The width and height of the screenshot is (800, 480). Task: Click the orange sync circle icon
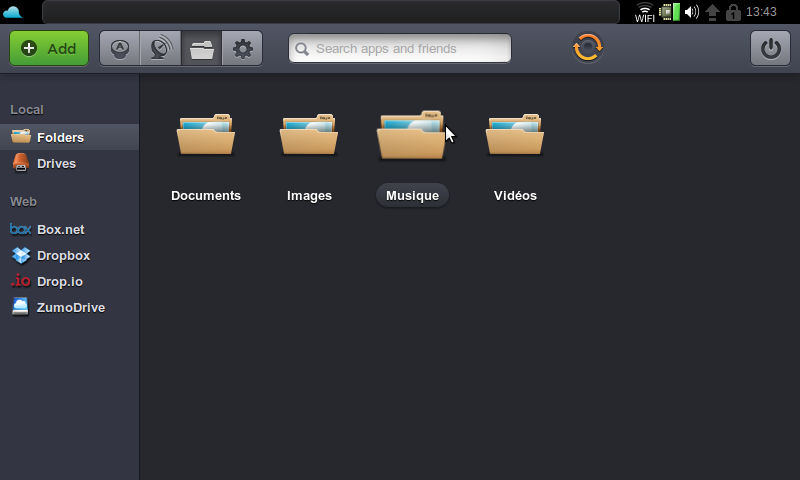(x=588, y=48)
